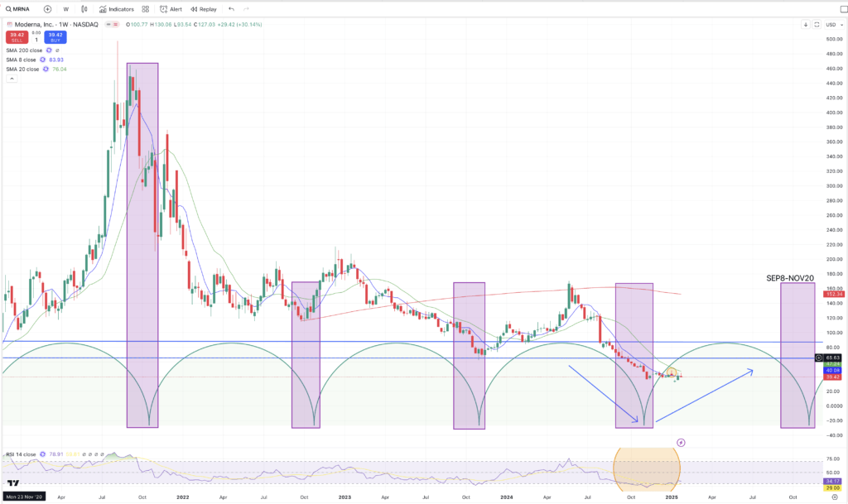Click the yellow 29.00 RSI value label
The image size is (848, 504).
pyautogui.click(x=833, y=487)
